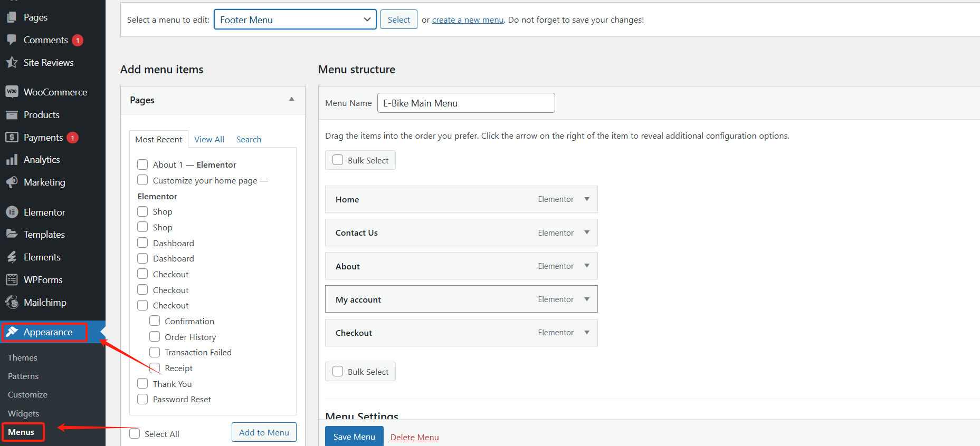The image size is (980, 446).
Task: Click the Payments notification badge
Action: 72,138
